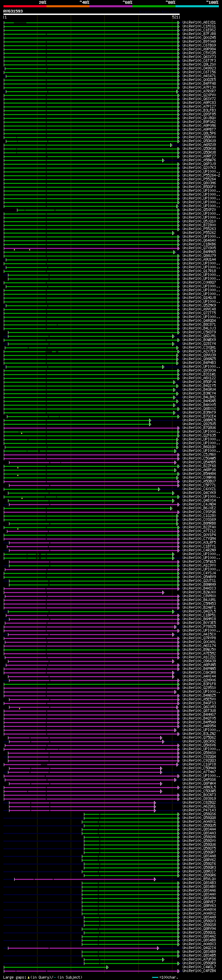Select hit UniRef100_B4FFH8

tap(199, 84)
